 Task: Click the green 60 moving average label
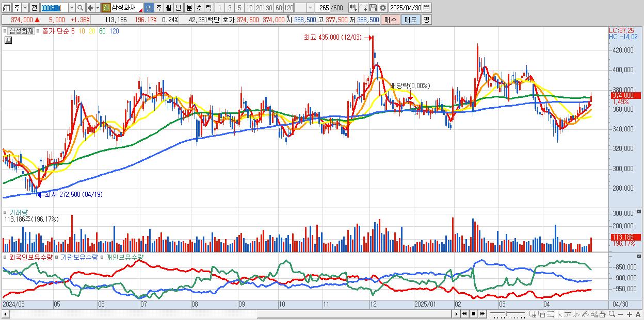[x=102, y=31]
